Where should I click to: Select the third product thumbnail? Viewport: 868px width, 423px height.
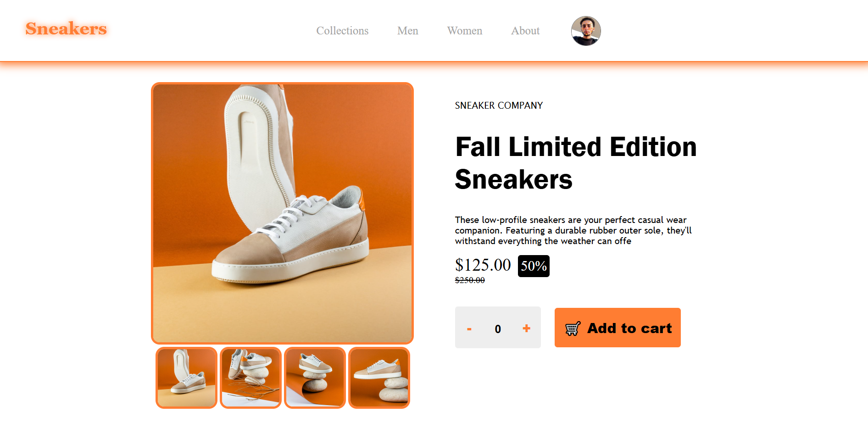[315, 378]
